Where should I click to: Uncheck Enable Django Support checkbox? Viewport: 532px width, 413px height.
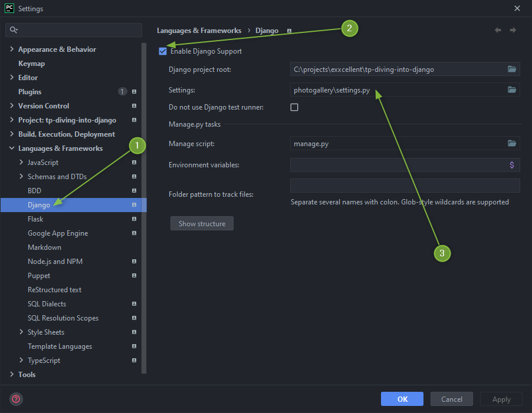coord(163,51)
